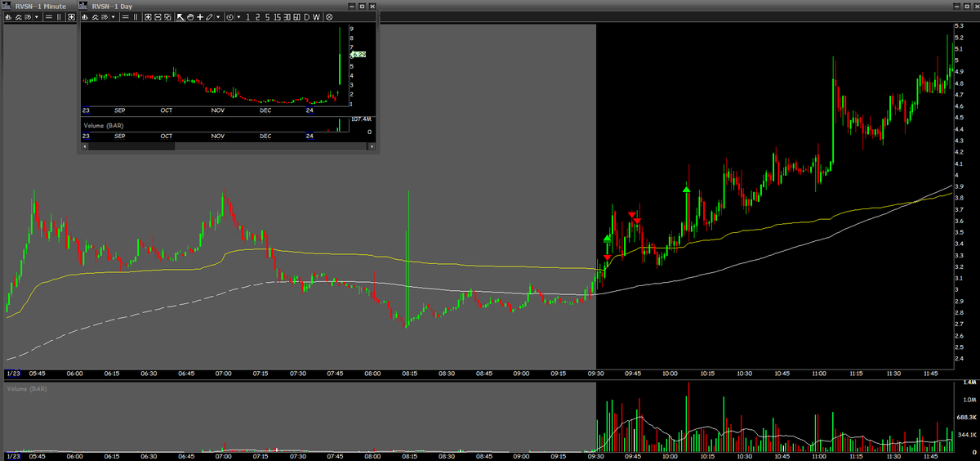Switch Day window to 1 minute timeframe
Screen dimensions: 980x461
[248, 16]
